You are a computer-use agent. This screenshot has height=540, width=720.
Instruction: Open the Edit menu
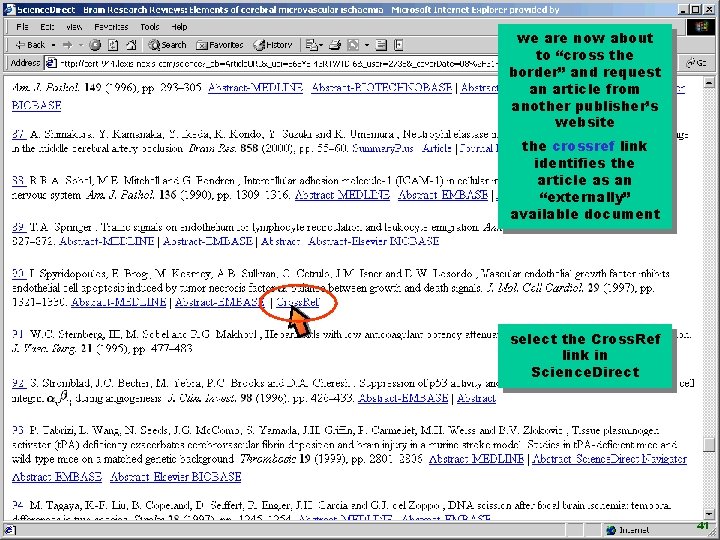pyautogui.click(x=47, y=27)
